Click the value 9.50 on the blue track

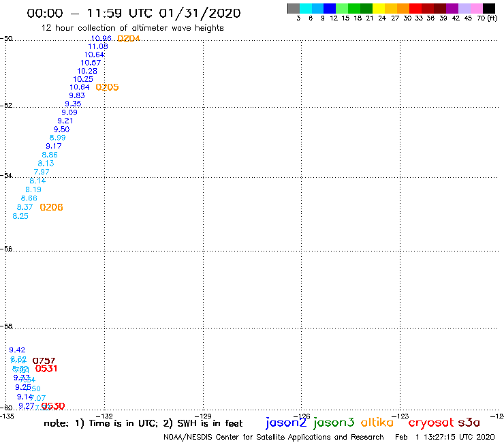(x=61, y=129)
